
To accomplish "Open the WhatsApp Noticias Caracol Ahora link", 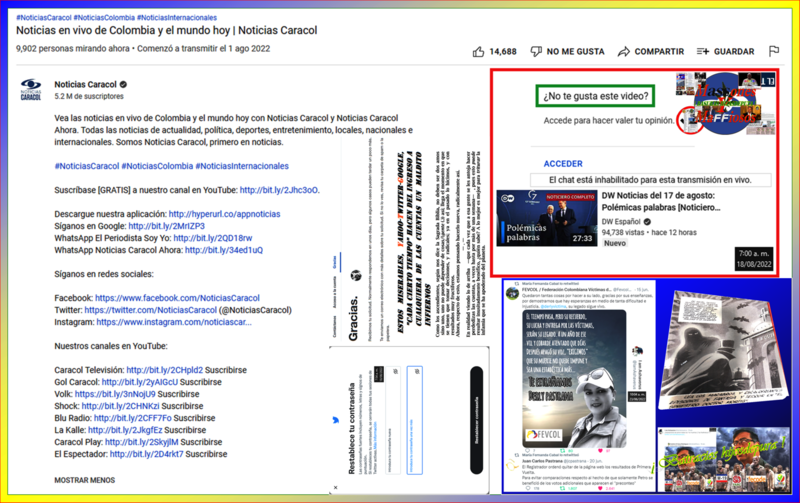I will [x=224, y=250].
